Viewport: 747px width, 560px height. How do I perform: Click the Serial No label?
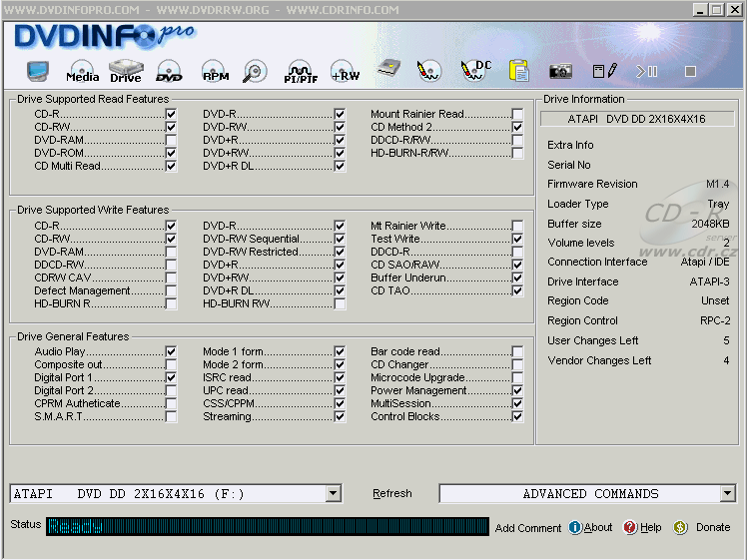(569, 165)
